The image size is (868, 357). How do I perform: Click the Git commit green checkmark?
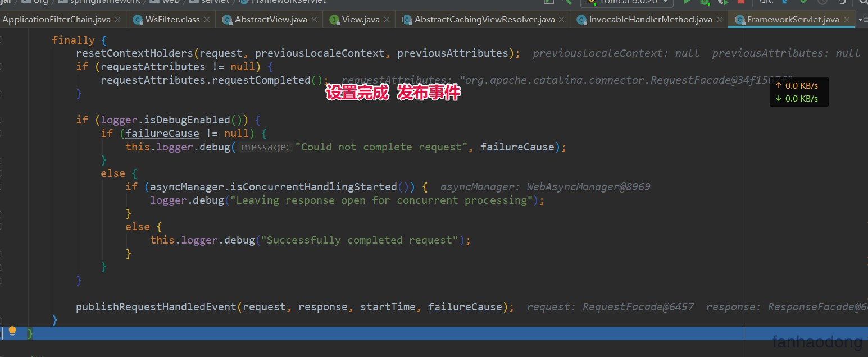click(804, 2)
